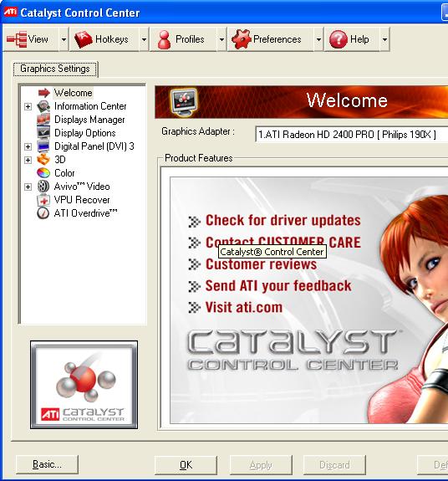Open the View dropdown arrow
The width and height of the screenshot is (448, 481).
click(x=64, y=39)
